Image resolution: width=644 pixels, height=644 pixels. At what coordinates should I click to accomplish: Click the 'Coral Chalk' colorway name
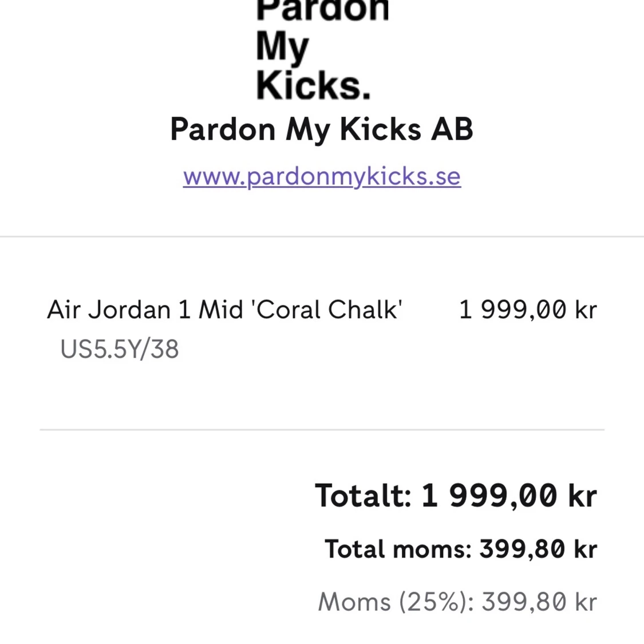(x=329, y=309)
